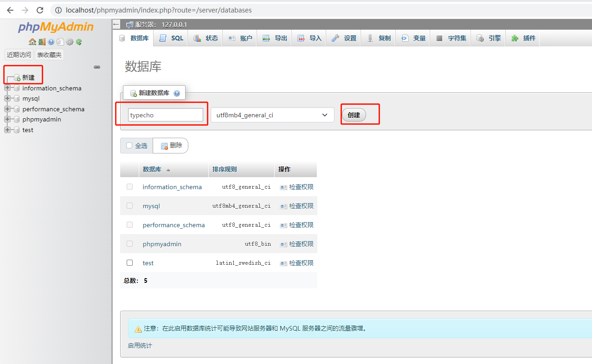Click the database name field containing typecho

(x=166, y=115)
